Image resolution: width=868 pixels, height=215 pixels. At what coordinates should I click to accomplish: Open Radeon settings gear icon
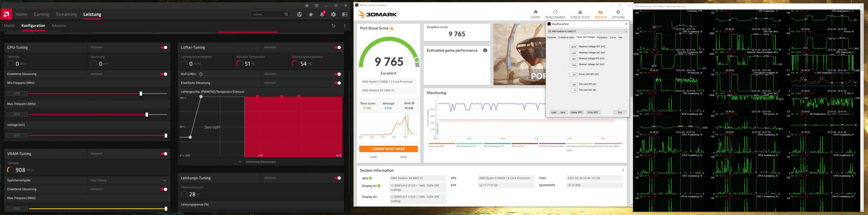[x=334, y=14]
